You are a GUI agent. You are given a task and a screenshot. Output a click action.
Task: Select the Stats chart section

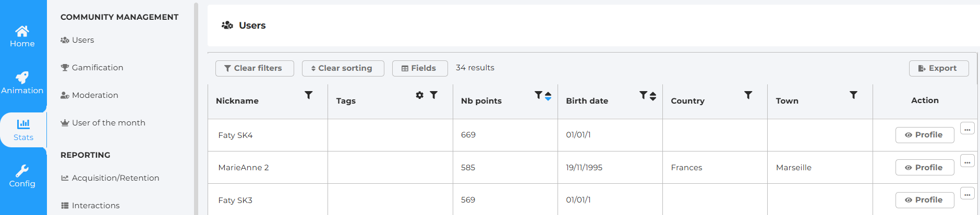coord(23,130)
